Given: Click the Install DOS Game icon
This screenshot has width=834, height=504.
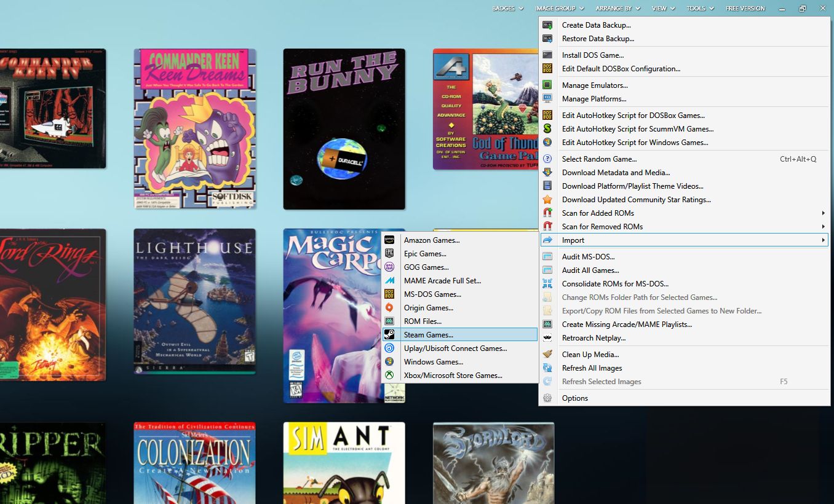Looking at the screenshot, I should pos(547,55).
